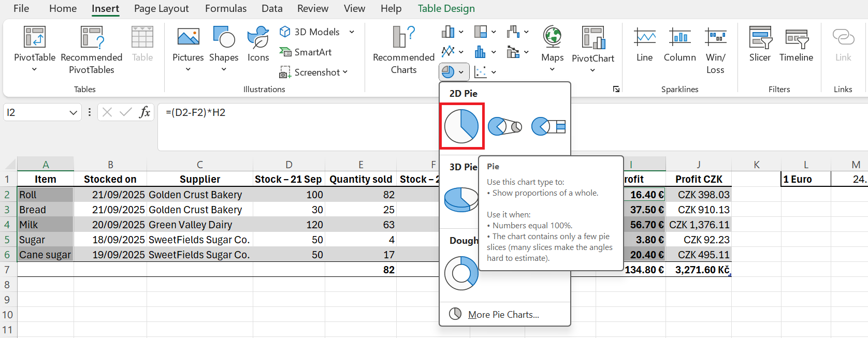
Task: Select the Doughnut chart option
Action: coord(461,273)
